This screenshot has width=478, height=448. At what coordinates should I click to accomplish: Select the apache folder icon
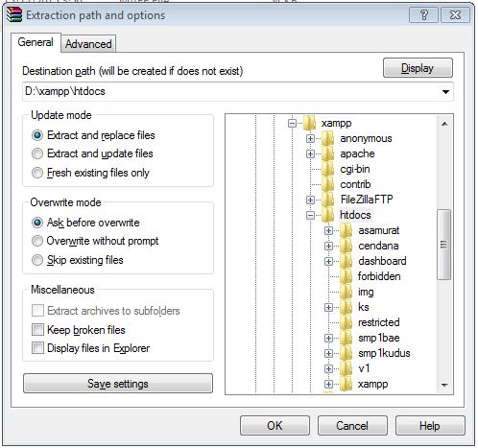pyautogui.click(x=328, y=153)
